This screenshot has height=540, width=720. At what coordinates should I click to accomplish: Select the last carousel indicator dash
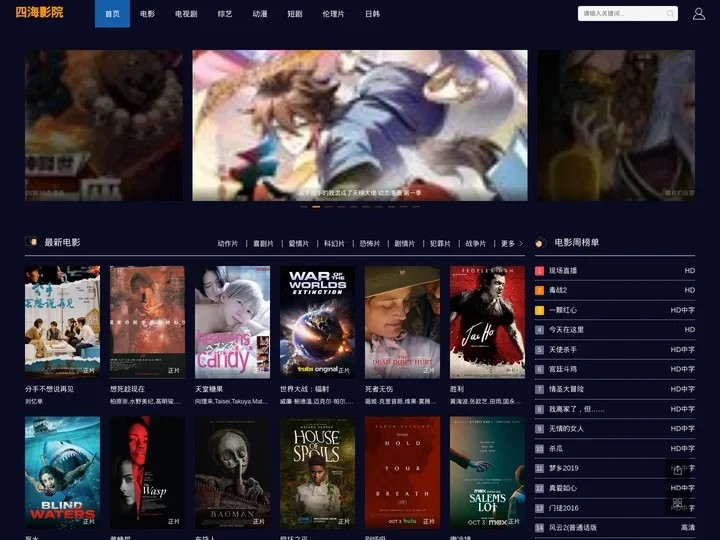(x=416, y=207)
